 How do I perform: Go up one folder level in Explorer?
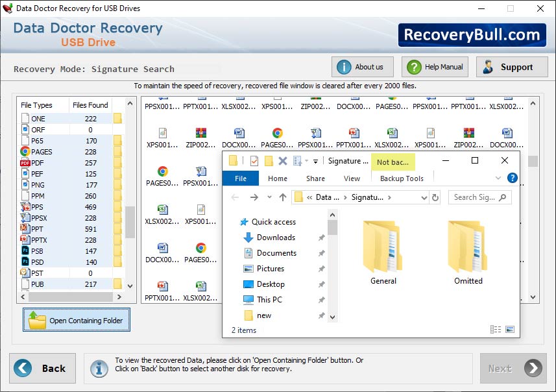[283, 197]
